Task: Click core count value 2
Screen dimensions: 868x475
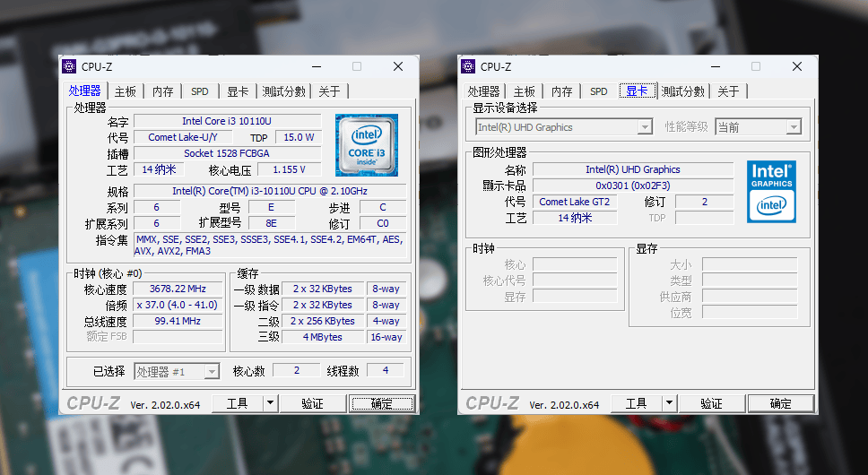Action: (297, 370)
